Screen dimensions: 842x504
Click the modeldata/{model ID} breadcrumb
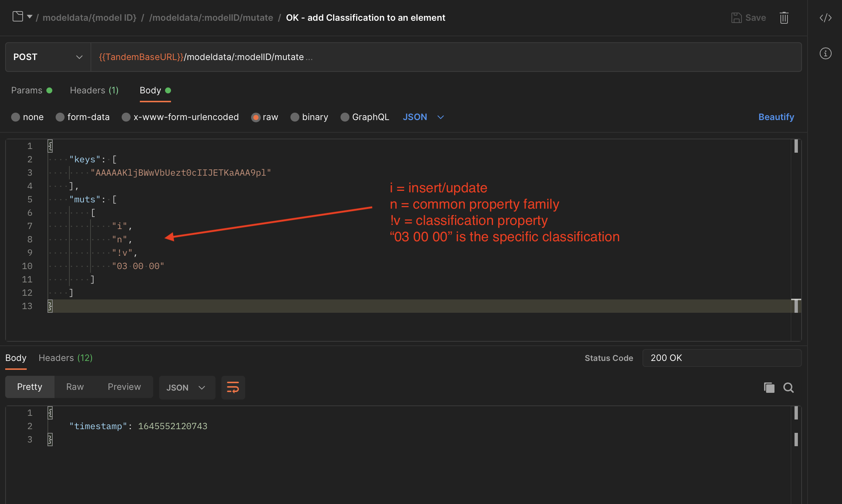[x=89, y=18]
